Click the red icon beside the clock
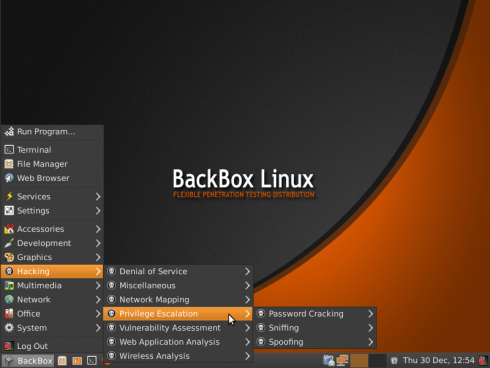 pos(482,360)
